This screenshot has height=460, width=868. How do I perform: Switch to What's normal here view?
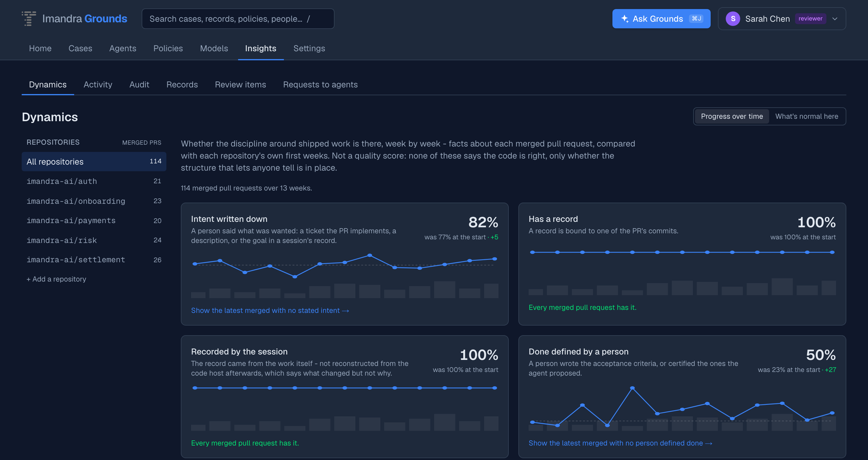[807, 116]
